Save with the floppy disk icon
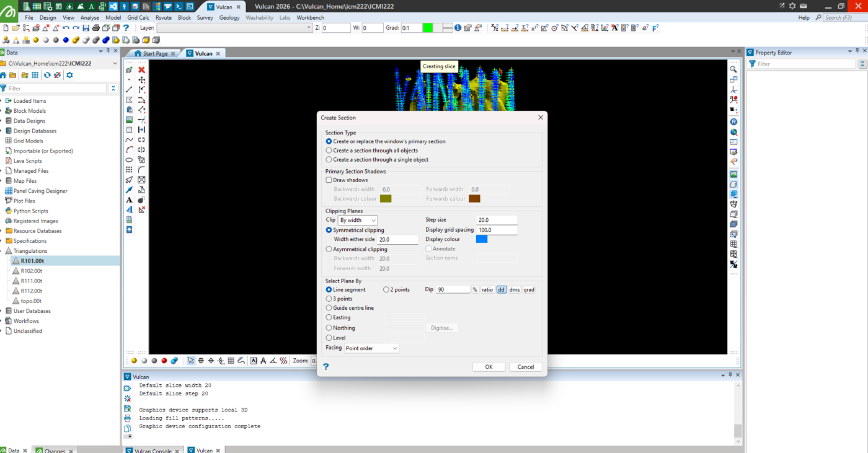The height and width of the screenshot is (453, 868). (86, 28)
